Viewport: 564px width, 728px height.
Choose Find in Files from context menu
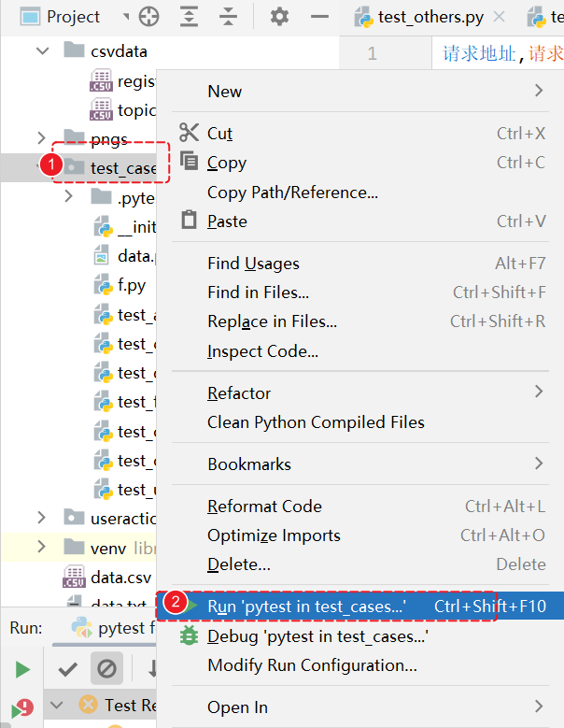(259, 293)
